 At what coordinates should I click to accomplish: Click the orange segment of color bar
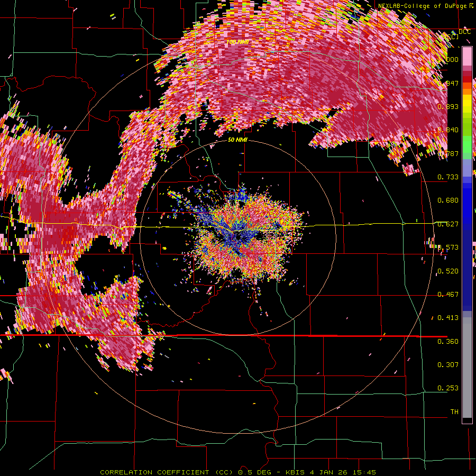467,90
